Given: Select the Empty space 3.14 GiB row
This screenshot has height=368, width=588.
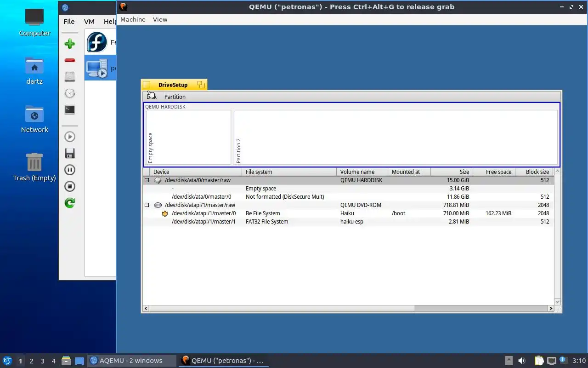Looking at the screenshot, I should [348, 189].
